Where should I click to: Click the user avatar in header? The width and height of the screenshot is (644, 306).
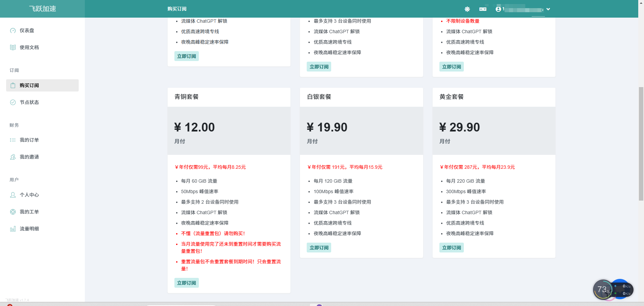click(x=498, y=9)
